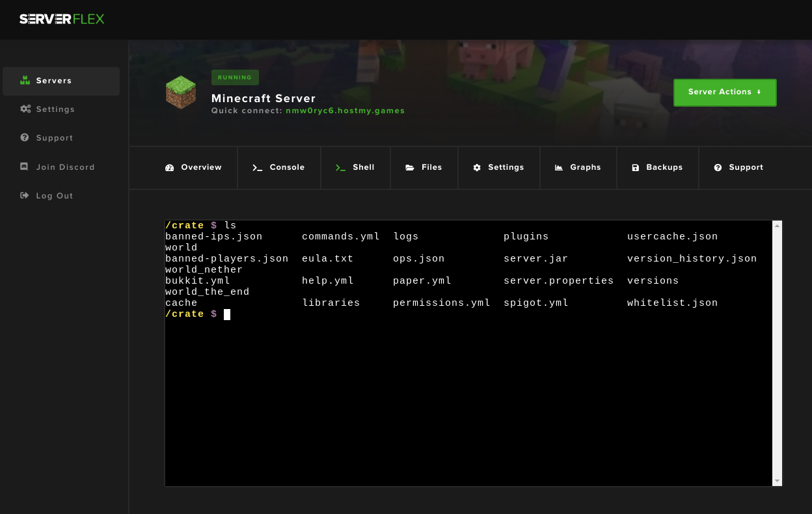812x514 pixels.
Task: Select the Shell tab
Action: (355, 168)
